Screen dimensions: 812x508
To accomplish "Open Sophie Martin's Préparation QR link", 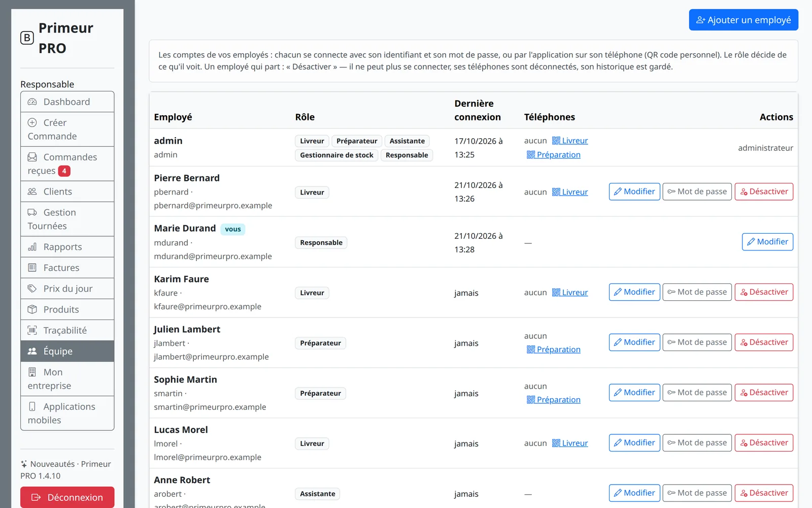I will [554, 400].
